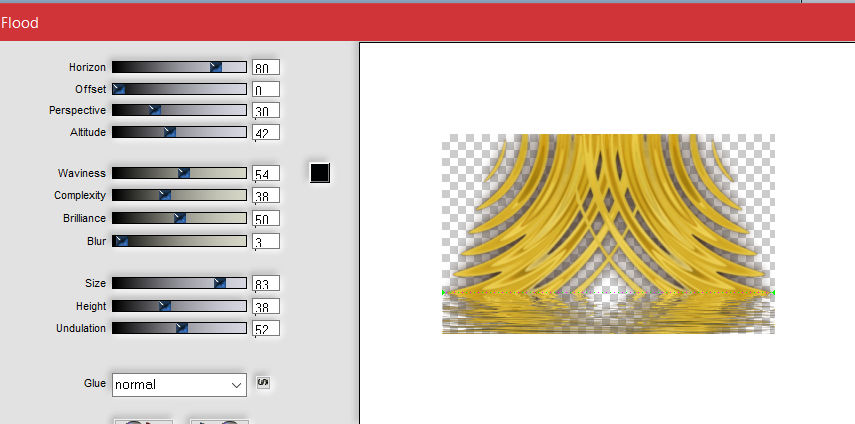Select the Brilliance value field showing 50
Image resolution: width=855 pixels, height=424 pixels.
tap(266, 219)
